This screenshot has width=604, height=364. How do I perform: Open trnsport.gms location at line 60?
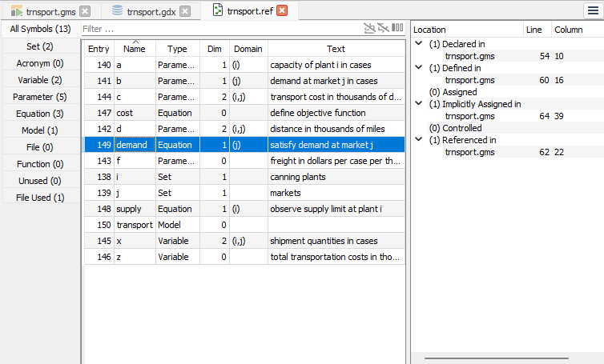point(469,80)
